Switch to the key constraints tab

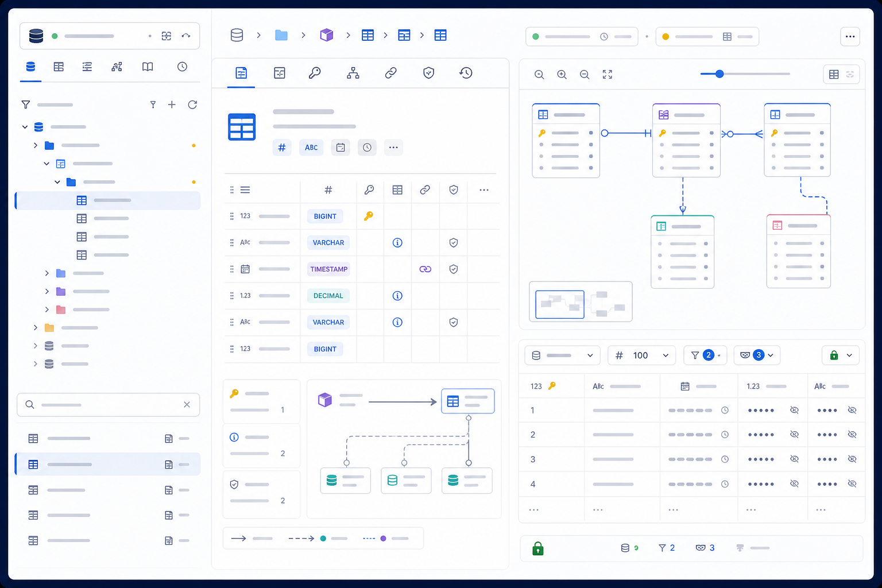click(315, 73)
